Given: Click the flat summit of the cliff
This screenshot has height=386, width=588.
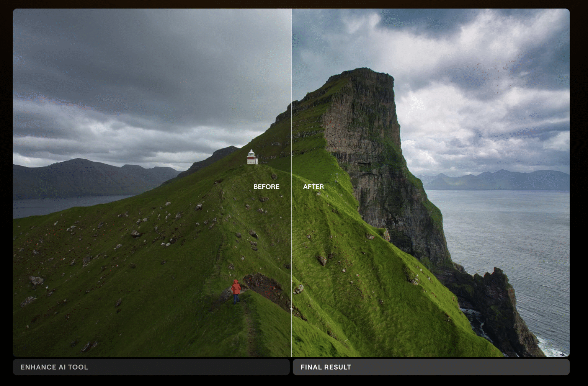Looking at the screenshot, I should point(364,73).
